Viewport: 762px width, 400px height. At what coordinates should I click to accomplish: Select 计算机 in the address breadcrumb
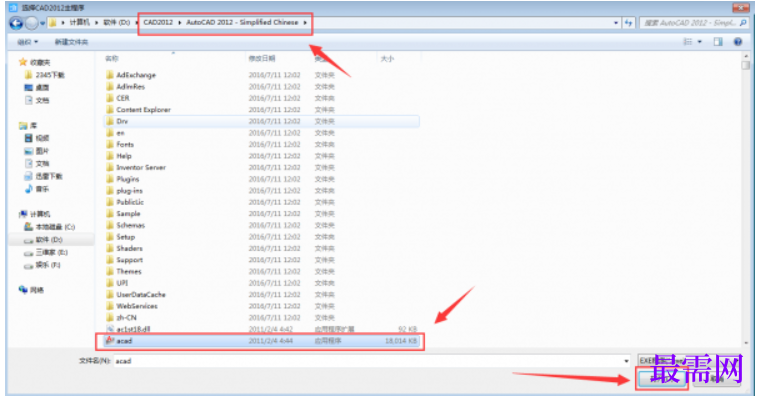80,22
